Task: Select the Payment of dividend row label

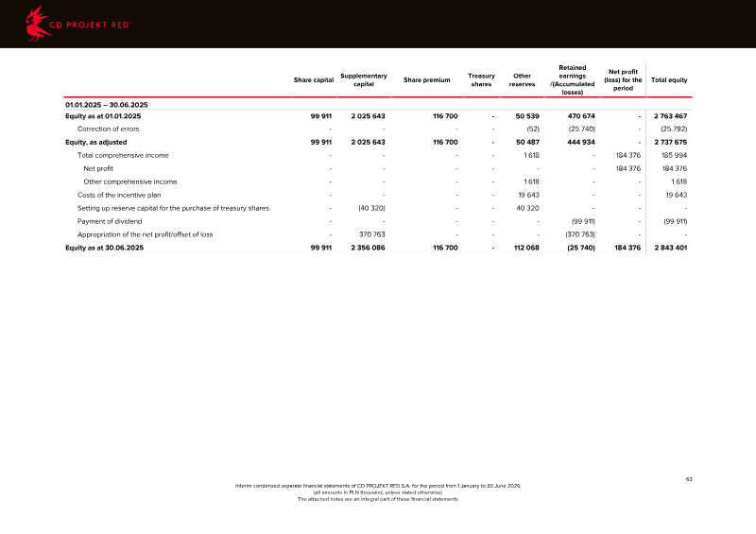Action: click(x=110, y=221)
